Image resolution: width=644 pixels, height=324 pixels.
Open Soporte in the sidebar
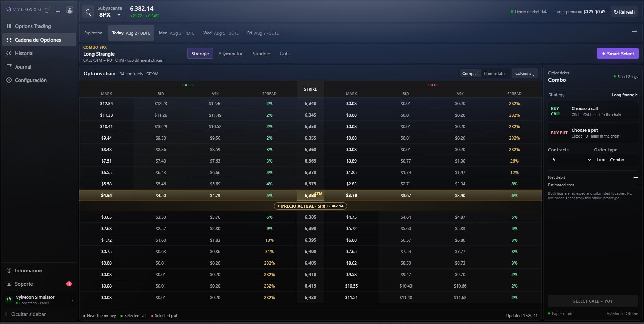(39, 284)
